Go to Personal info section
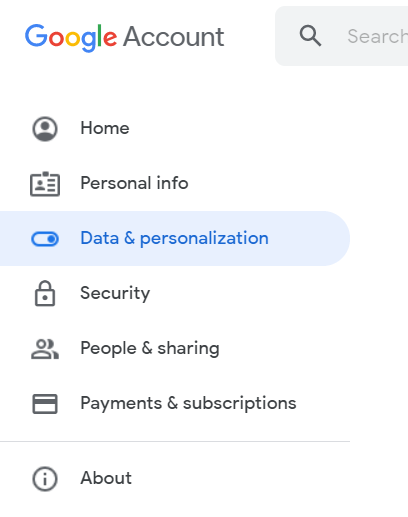 coord(134,183)
